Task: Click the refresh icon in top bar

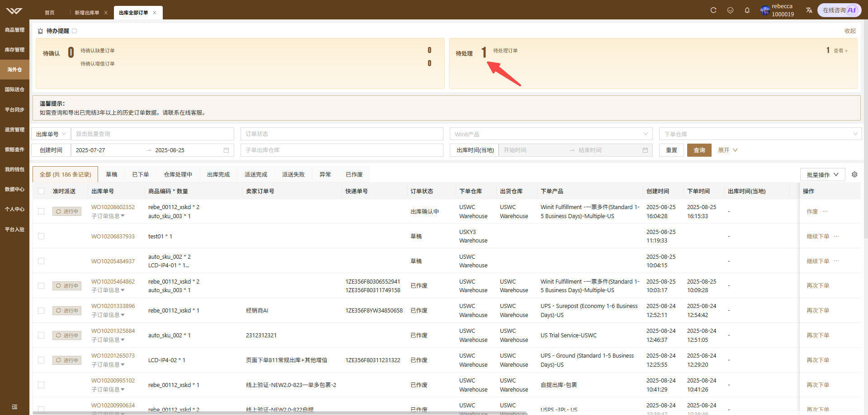Action: pyautogui.click(x=713, y=10)
